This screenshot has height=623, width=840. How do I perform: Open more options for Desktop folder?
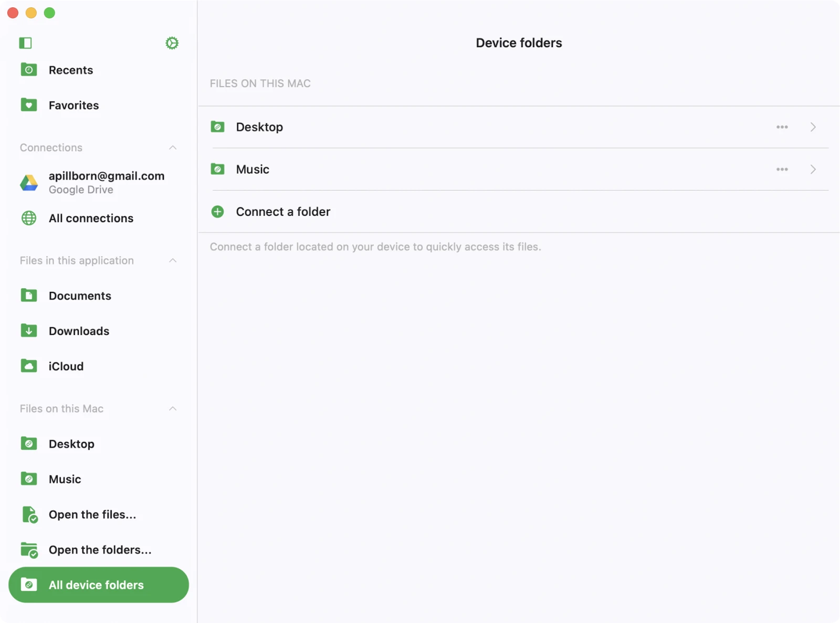tap(782, 127)
